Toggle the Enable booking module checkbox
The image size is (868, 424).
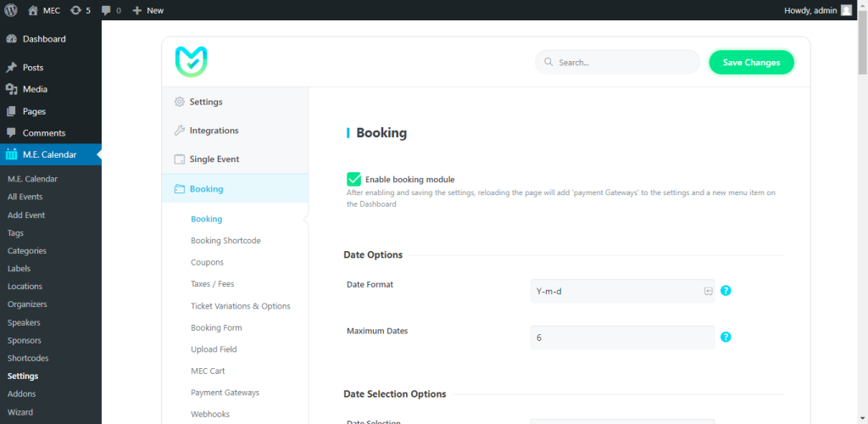(x=353, y=179)
